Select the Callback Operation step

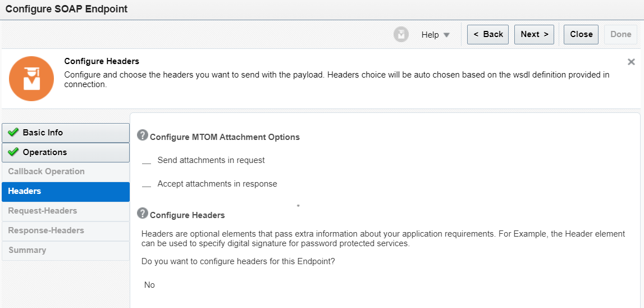pyautogui.click(x=66, y=172)
